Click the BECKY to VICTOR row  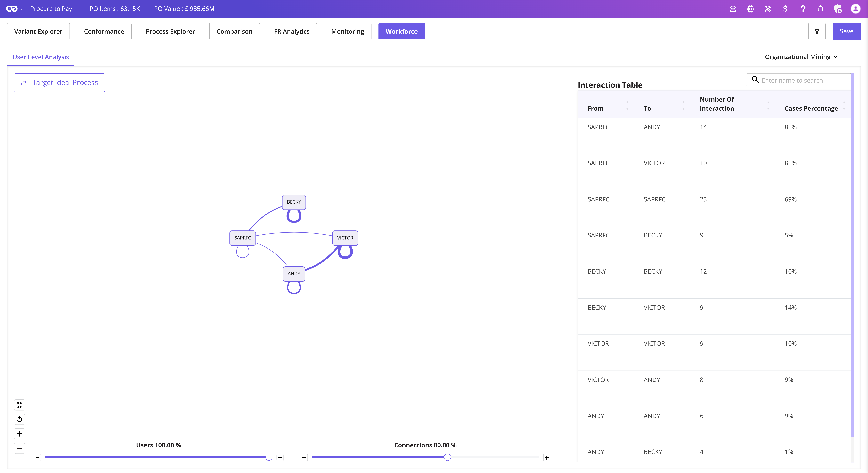pos(714,316)
